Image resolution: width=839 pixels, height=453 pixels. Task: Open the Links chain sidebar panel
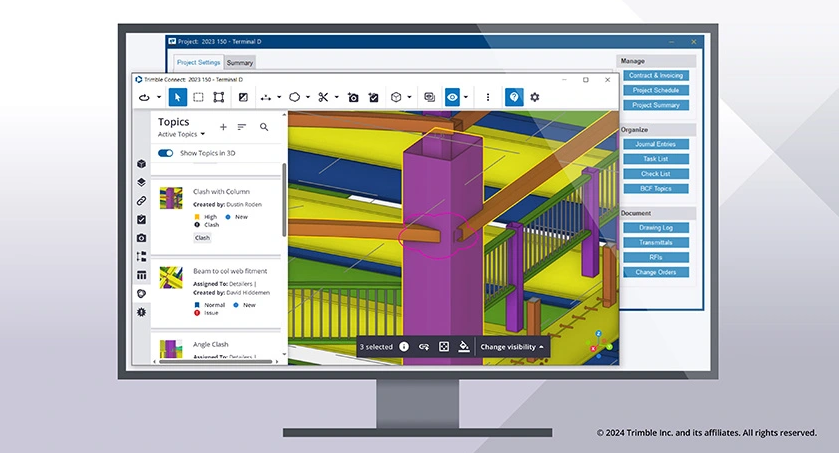(141, 201)
